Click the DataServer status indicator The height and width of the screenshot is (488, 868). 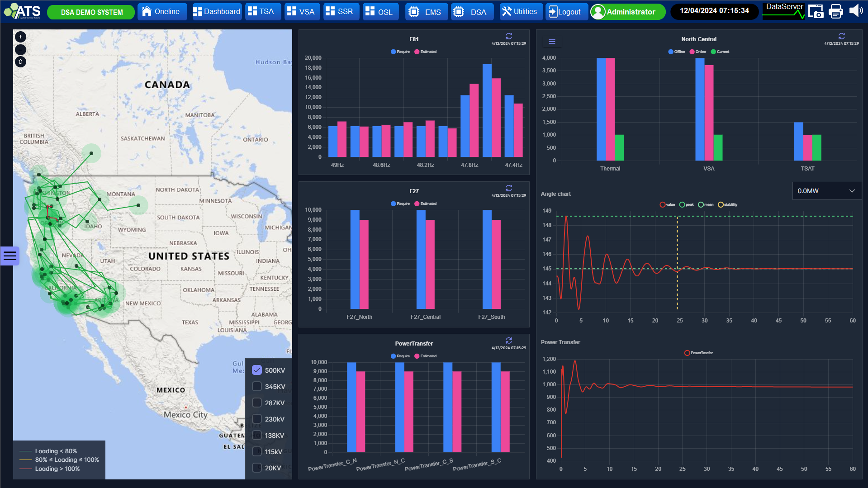[784, 11]
